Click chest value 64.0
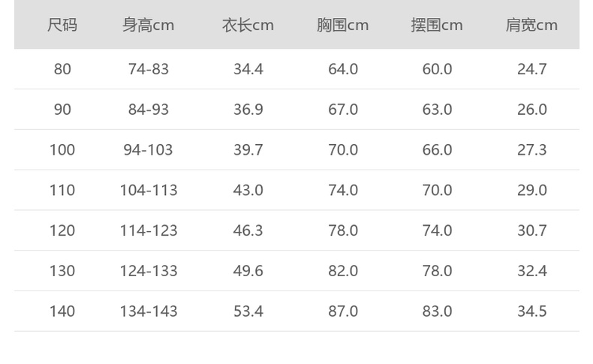 tap(342, 69)
